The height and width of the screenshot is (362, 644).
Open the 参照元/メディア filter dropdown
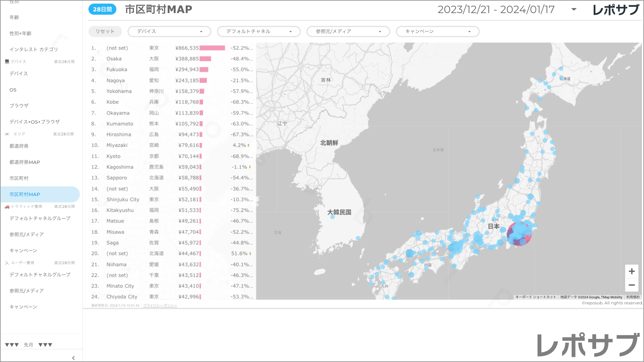[x=348, y=32]
